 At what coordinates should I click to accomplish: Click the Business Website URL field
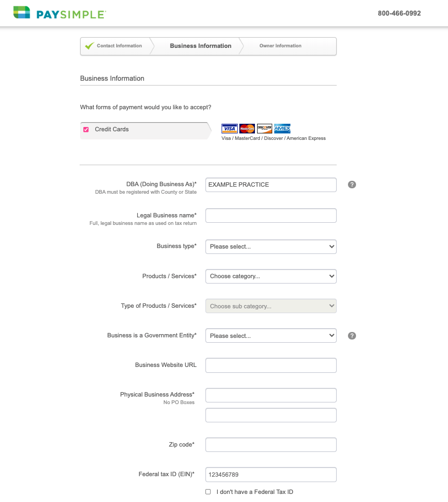271,365
